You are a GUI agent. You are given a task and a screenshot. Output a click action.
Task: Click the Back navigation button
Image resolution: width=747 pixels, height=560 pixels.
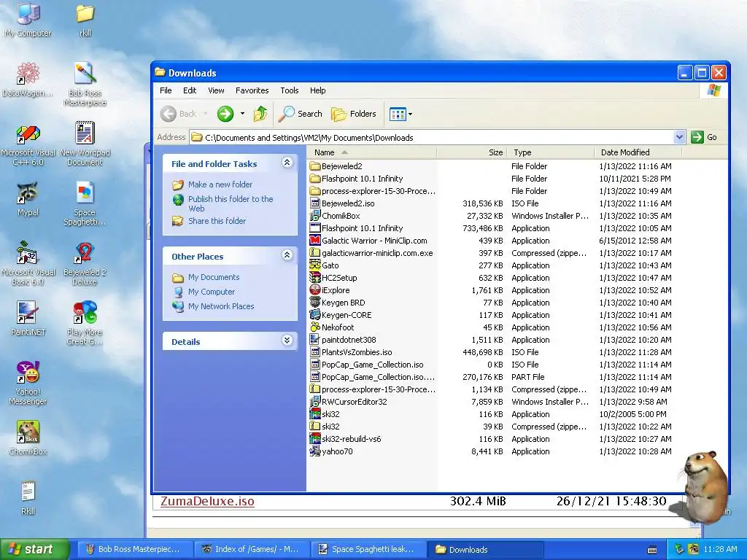(x=178, y=114)
